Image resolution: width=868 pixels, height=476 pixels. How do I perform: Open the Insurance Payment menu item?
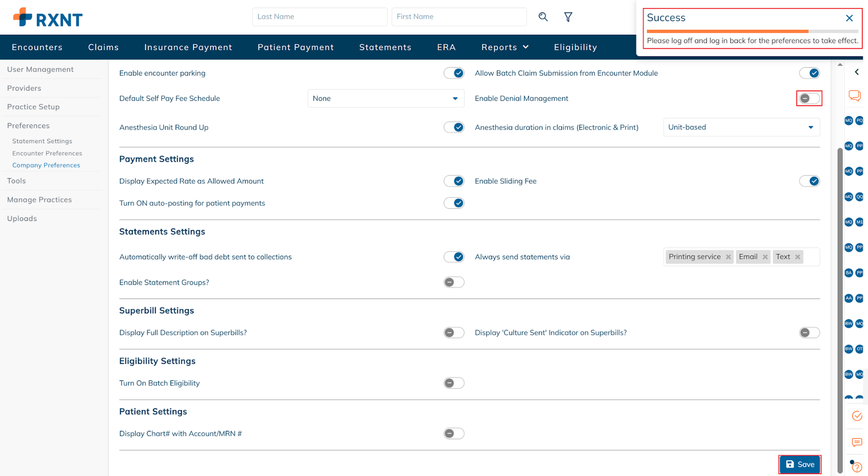[188, 47]
